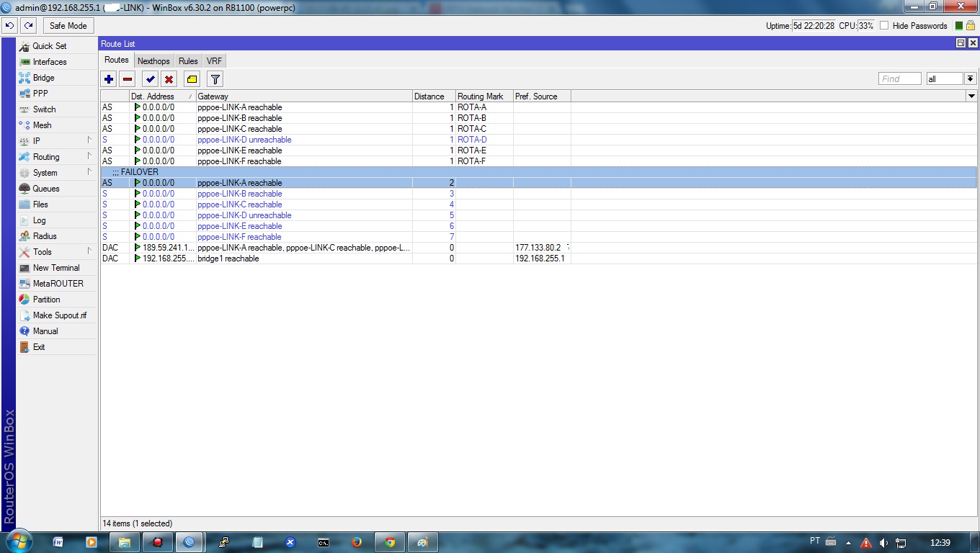Click Make Supout.rif in the sidebar

57,315
